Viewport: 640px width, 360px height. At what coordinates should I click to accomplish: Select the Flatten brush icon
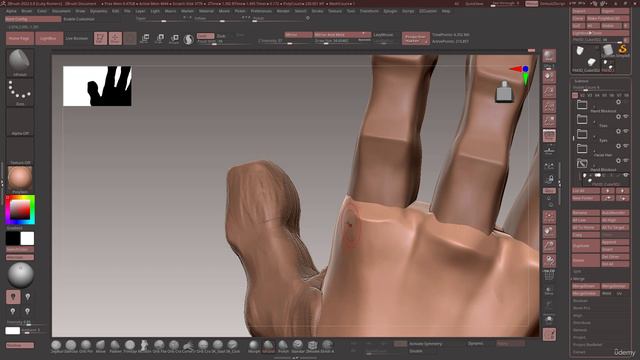[115, 346]
